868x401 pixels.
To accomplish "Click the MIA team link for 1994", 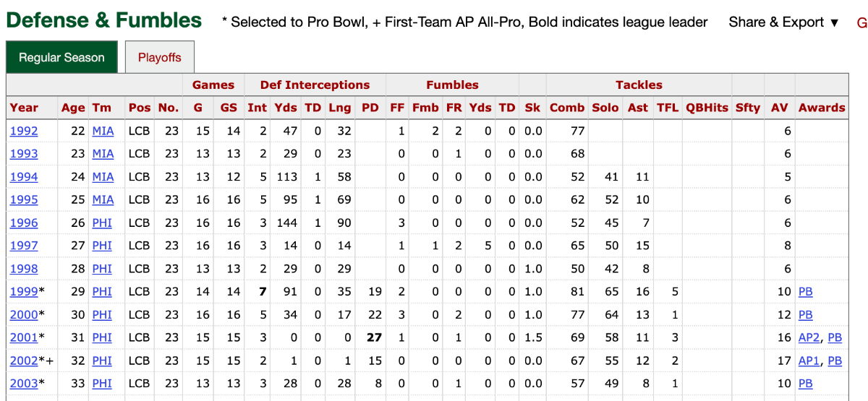I will click(103, 177).
